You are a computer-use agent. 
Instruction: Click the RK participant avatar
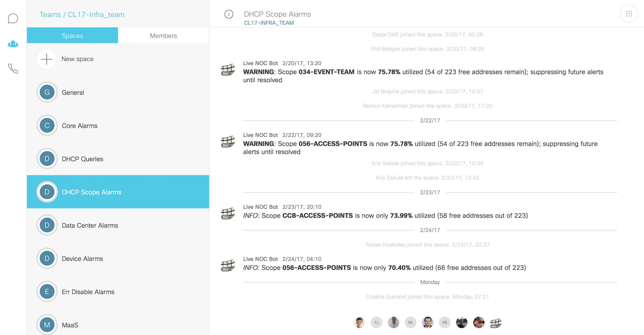click(410, 322)
